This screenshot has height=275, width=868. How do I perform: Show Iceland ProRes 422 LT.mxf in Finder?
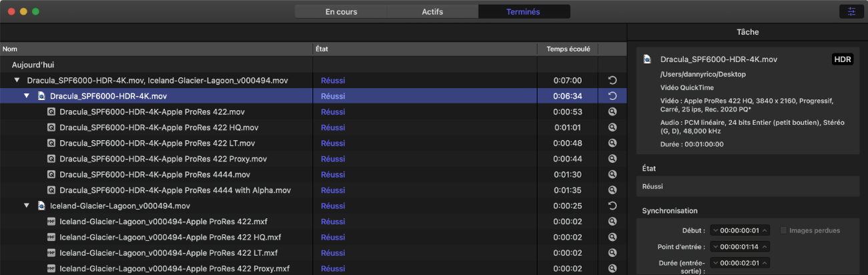(612, 253)
